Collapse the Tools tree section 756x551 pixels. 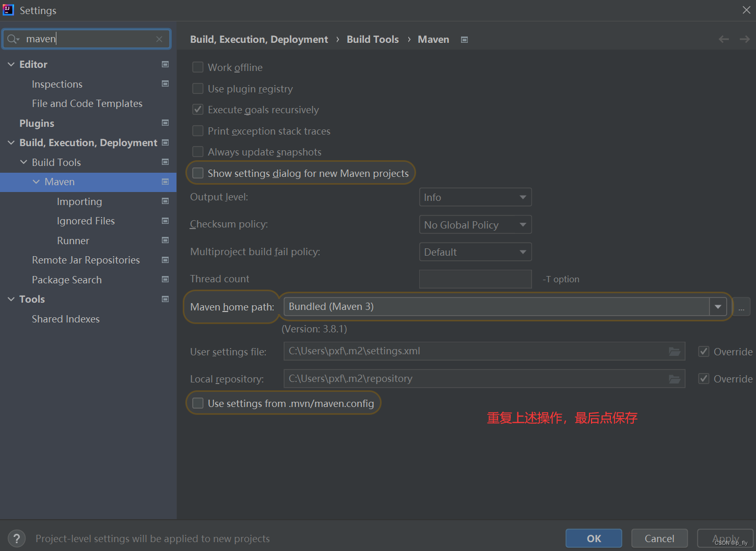point(11,299)
